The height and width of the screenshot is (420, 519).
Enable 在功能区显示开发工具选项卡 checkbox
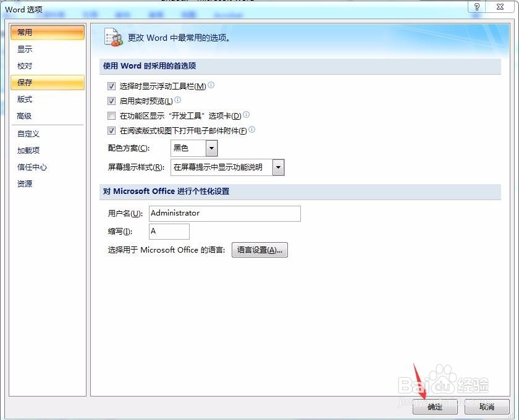tap(112, 116)
